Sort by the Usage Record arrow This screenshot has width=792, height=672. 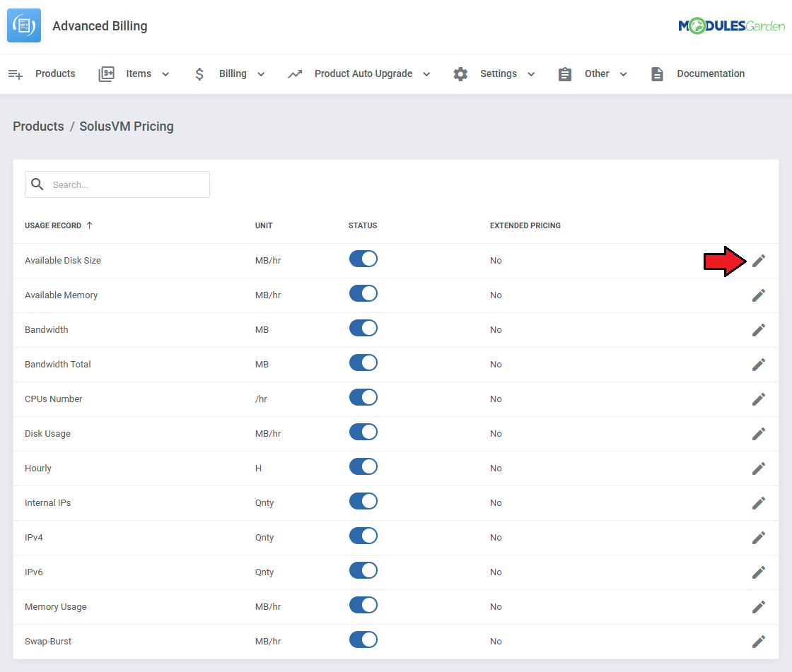click(89, 225)
